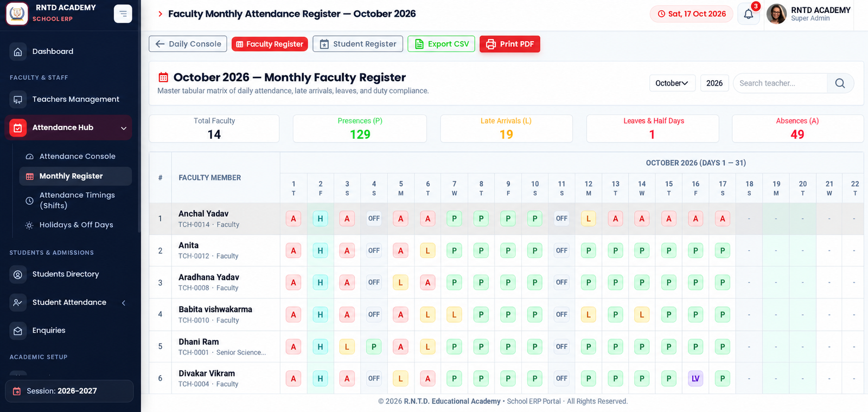Click the Holidays & Off Days sun icon
The image size is (868, 412).
pyautogui.click(x=30, y=225)
